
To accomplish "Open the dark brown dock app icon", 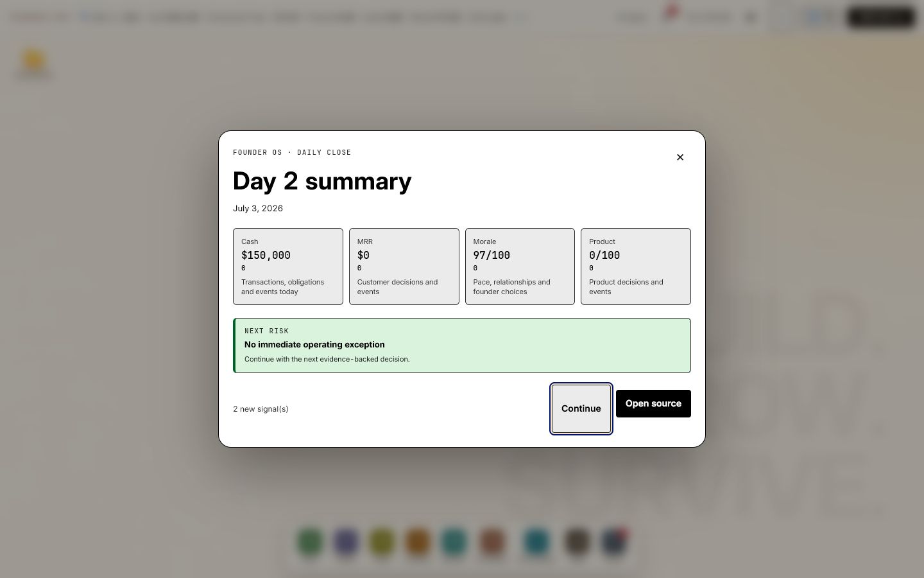I will click(x=577, y=542).
